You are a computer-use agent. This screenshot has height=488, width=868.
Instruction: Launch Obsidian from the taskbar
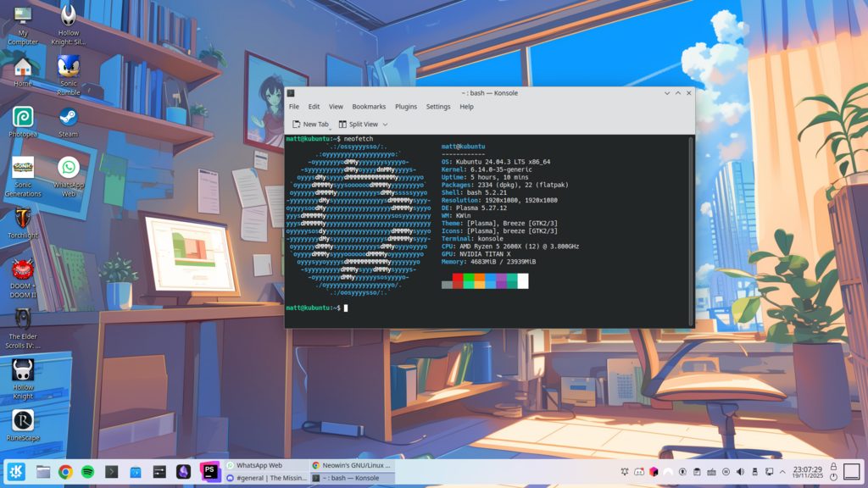click(183, 472)
